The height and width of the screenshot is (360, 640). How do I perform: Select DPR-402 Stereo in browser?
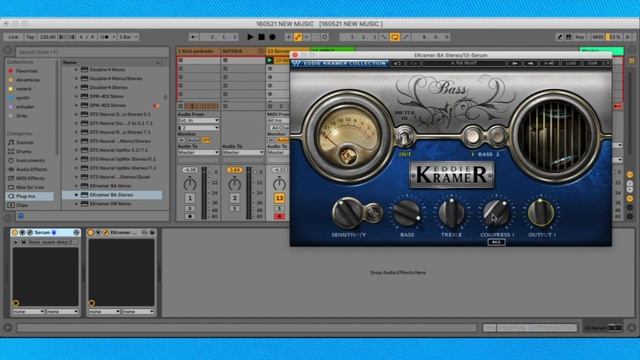pyautogui.click(x=108, y=105)
